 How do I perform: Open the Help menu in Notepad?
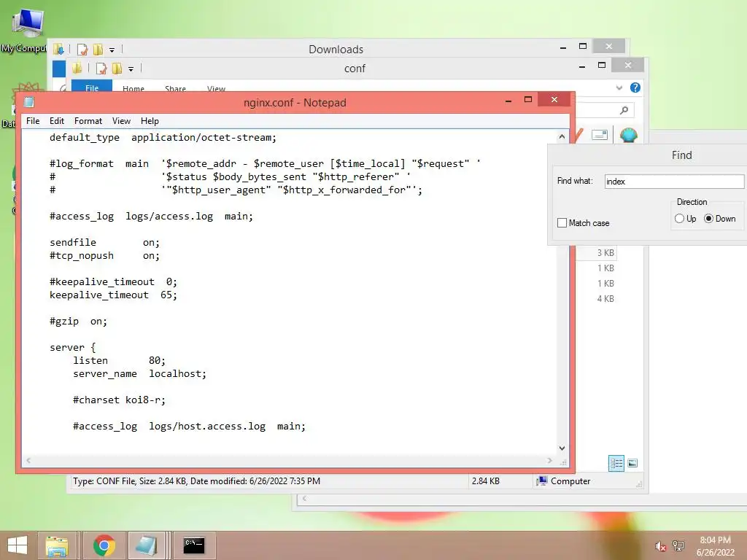(x=150, y=121)
